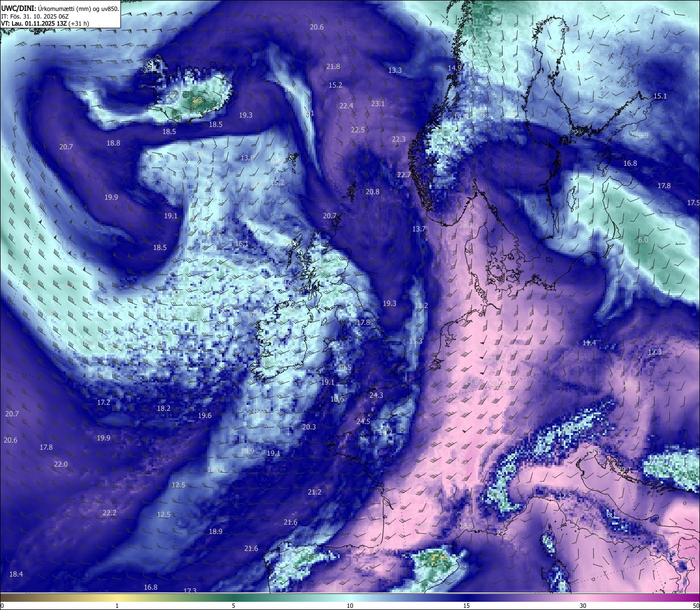Click the colorbar tick label 50
This screenshot has height=610, width=700.
tap(696, 605)
